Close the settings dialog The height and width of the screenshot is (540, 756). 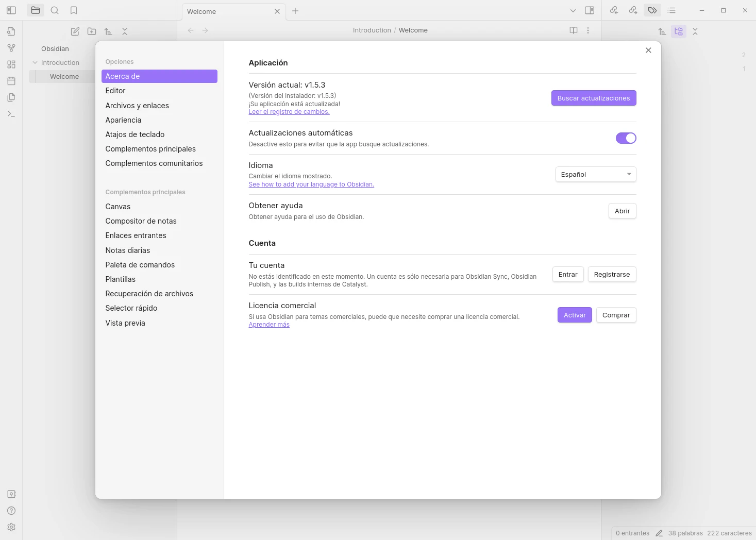648,50
